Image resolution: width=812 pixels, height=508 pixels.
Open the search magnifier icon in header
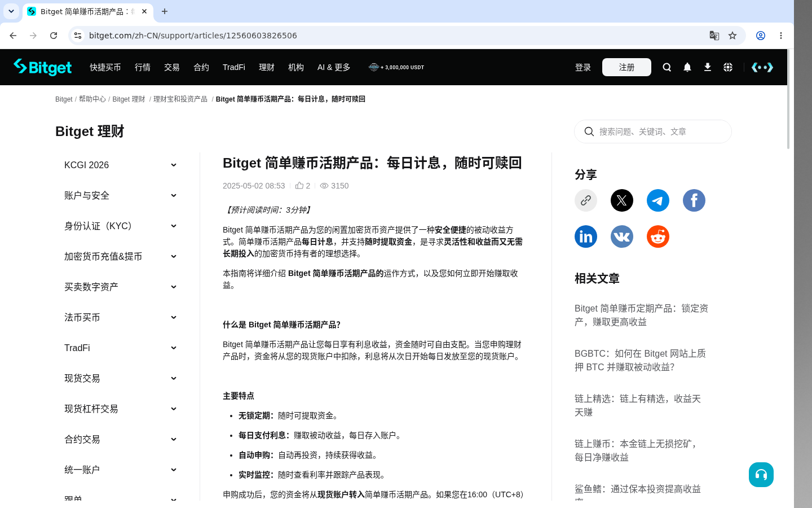point(667,67)
